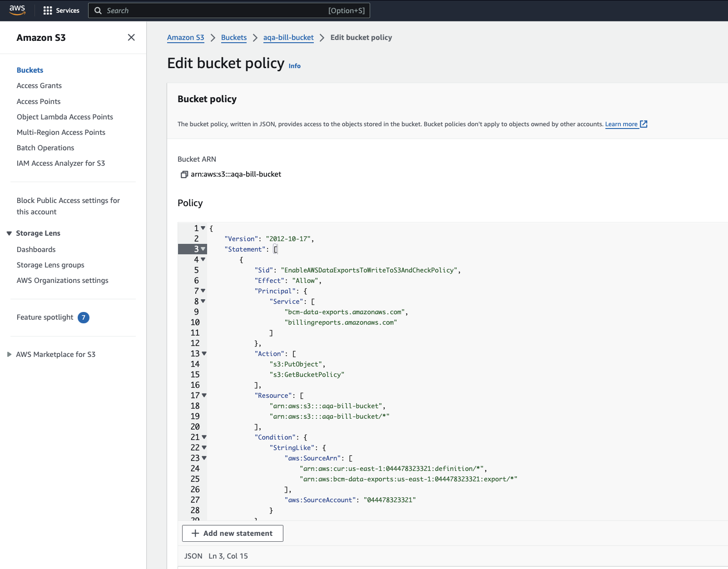Fold the StringLike block at line 22
Image resolution: width=728 pixels, height=569 pixels.
point(204,447)
